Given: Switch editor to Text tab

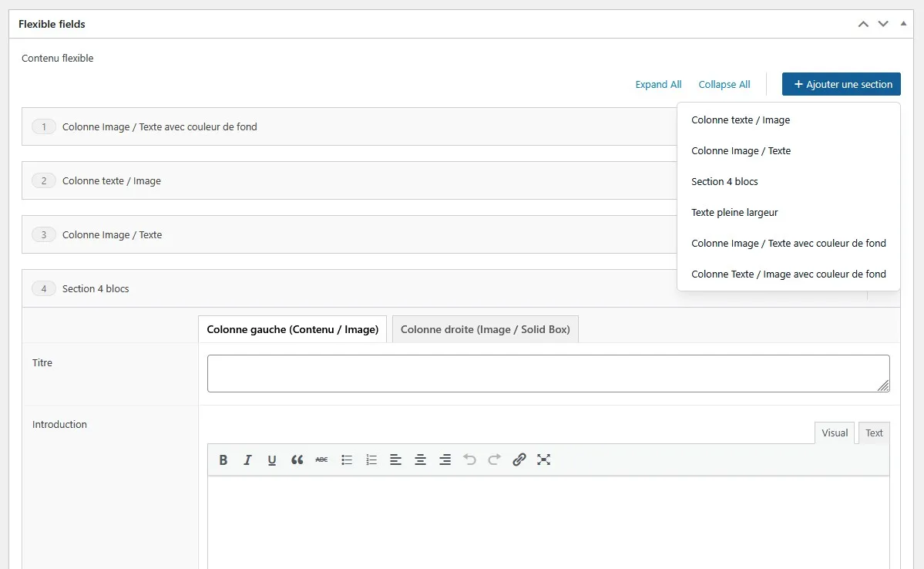Looking at the screenshot, I should coord(874,433).
